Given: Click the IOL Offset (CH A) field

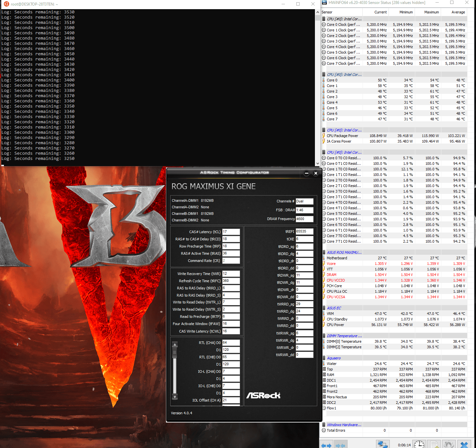Looking at the screenshot, I should tap(231, 400).
